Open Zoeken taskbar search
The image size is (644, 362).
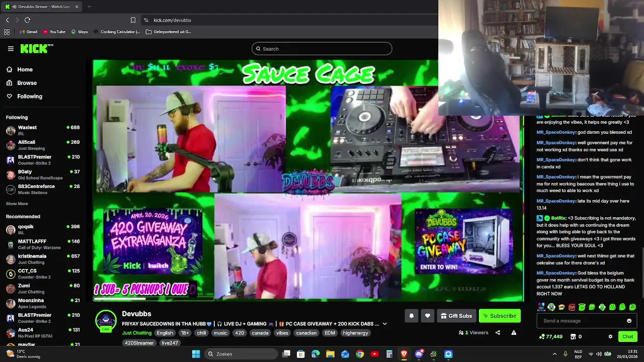240,354
